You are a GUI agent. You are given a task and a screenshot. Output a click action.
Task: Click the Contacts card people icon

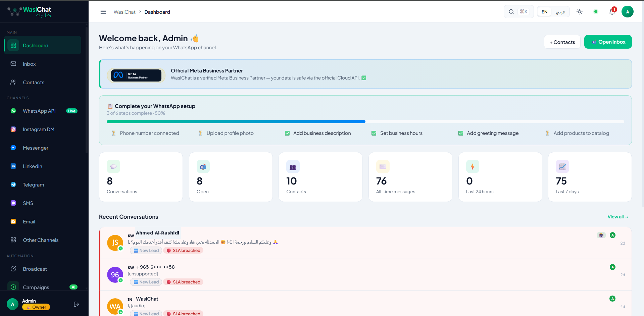pyautogui.click(x=293, y=166)
